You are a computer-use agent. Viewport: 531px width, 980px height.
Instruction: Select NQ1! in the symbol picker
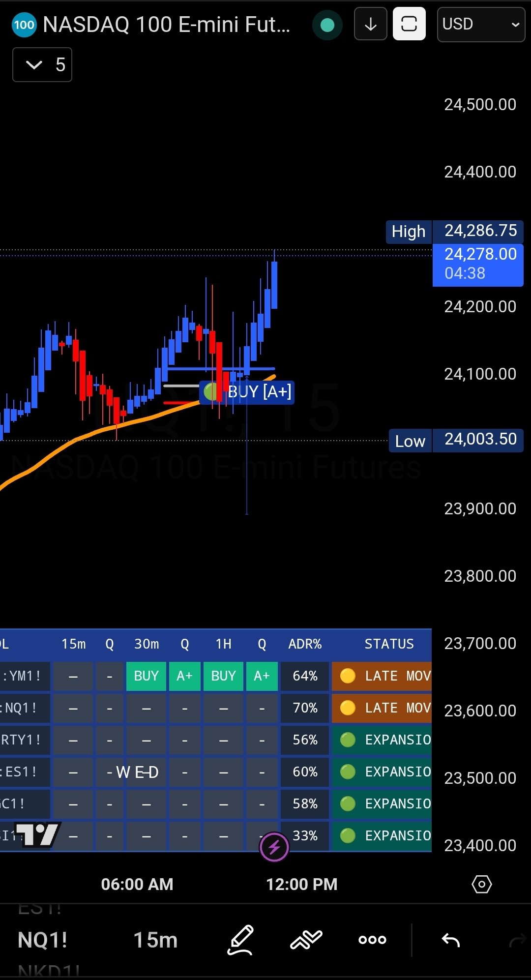(x=42, y=940)
